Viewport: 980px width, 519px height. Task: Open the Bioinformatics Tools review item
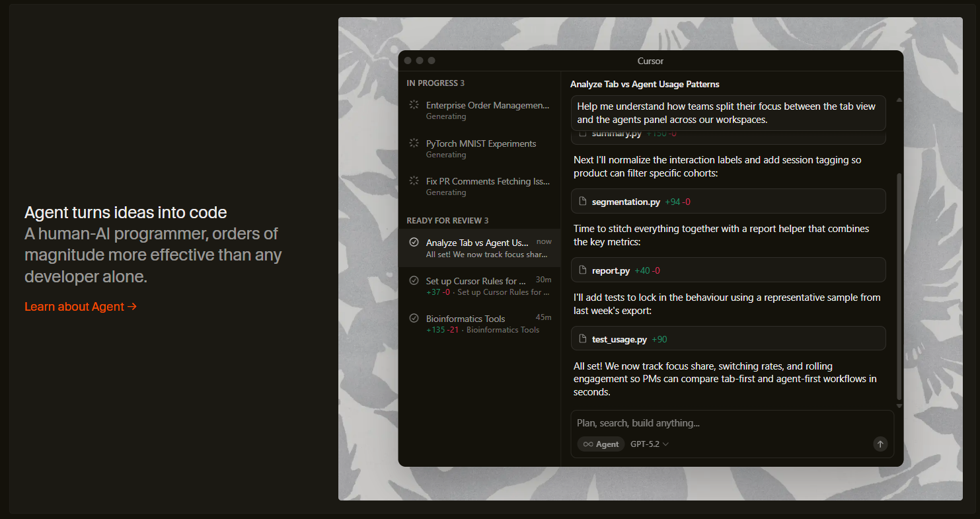(x=479, y=324)
